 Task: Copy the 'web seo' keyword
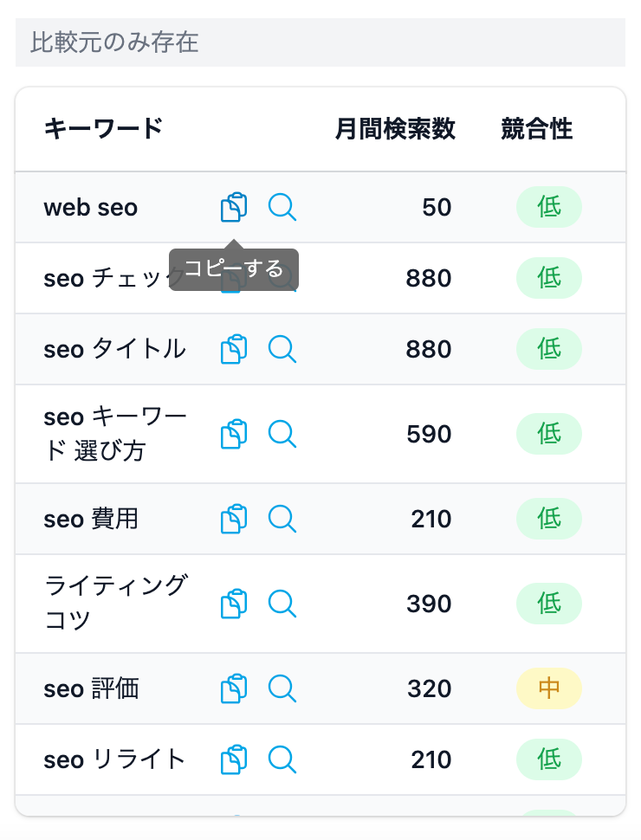(x=234, y=208)
